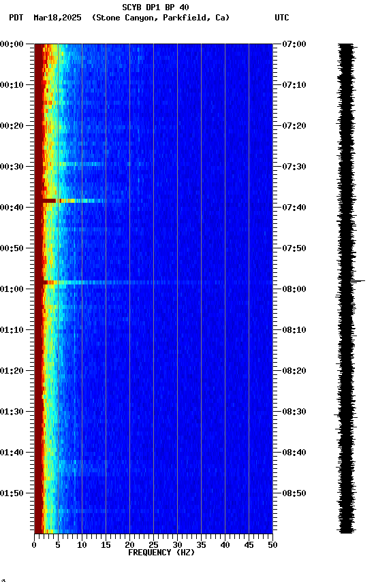This screenshot has height=588, width=376.
Task: Click the '00:50' PDT time label
Action: [12, 248]
